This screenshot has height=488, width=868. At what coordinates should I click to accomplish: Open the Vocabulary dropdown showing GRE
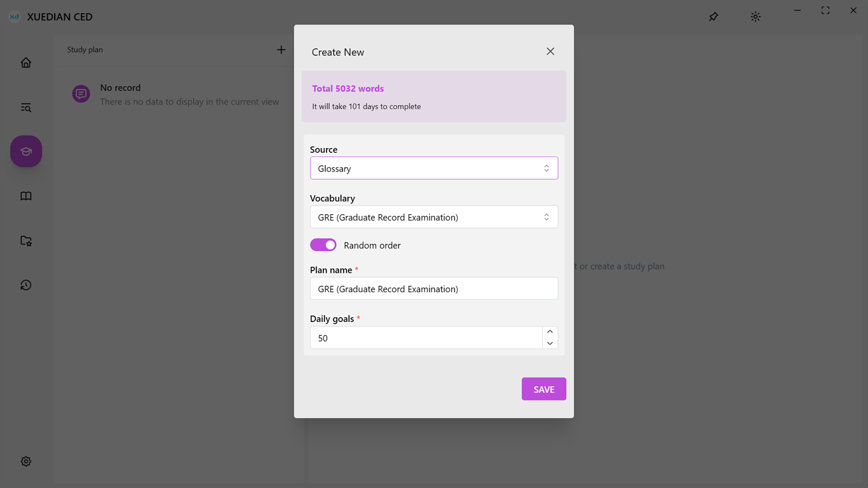pos(434,217)
